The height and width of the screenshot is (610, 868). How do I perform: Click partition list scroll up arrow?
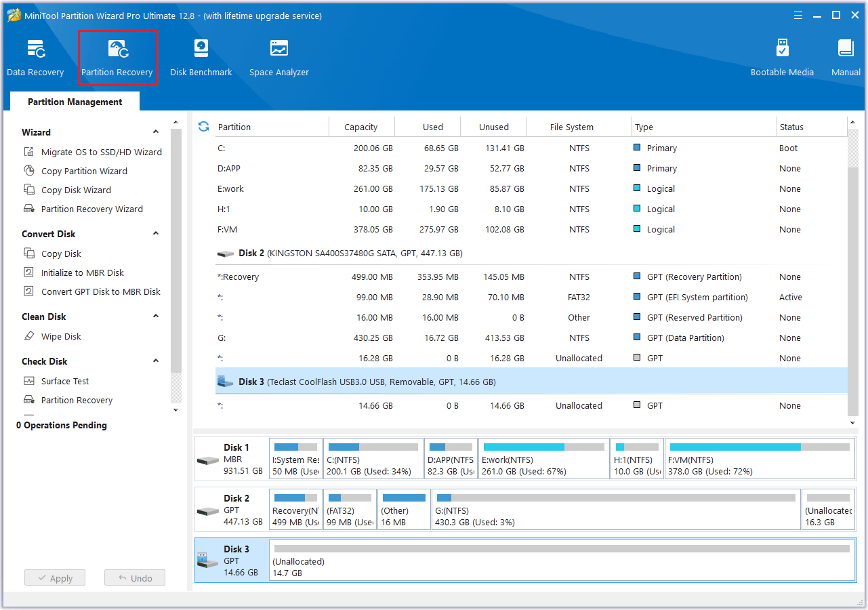852,123
